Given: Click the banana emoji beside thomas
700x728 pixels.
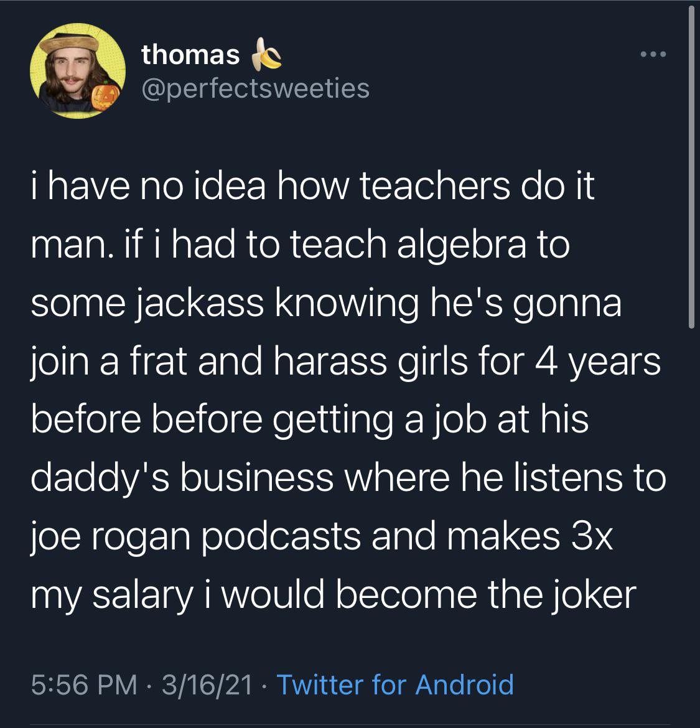Looking at the screenshot, I should (268, 55).
